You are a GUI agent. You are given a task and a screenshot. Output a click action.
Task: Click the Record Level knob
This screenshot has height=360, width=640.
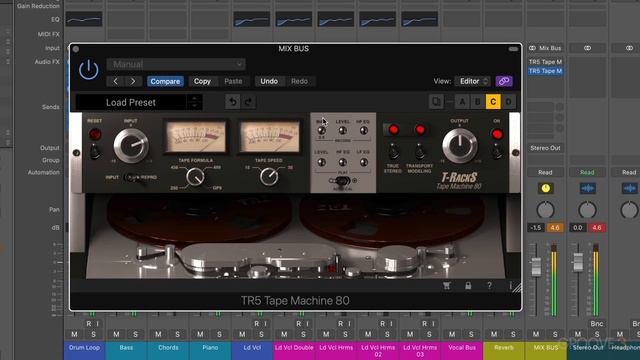click(x=342, y=131)
